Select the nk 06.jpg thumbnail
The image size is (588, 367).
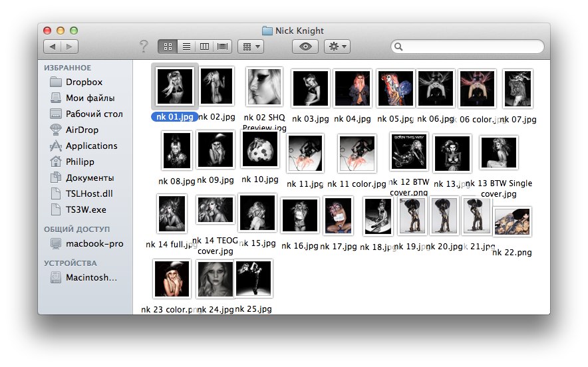coord(436,88)
